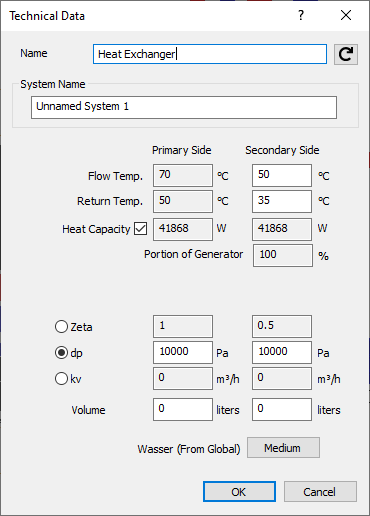370x516 pixels.
Task: Click the Unnamed System 1 field
Action: (x=184, y=107)
